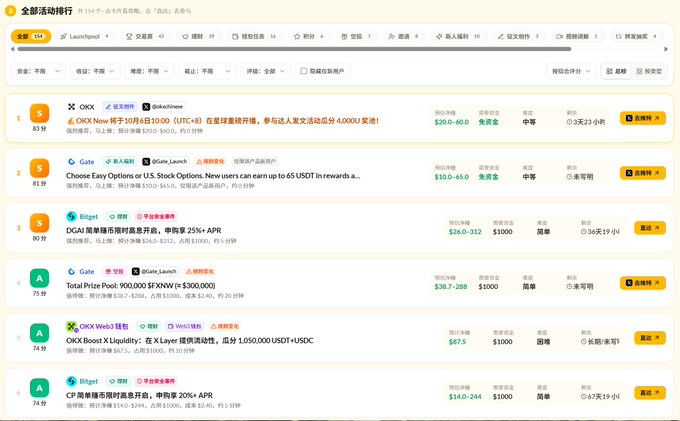Screen dimensions: 680x421
Task: Expand the 难度 filter dropdown
Action: pyautogui.click(x=149, y=71)
